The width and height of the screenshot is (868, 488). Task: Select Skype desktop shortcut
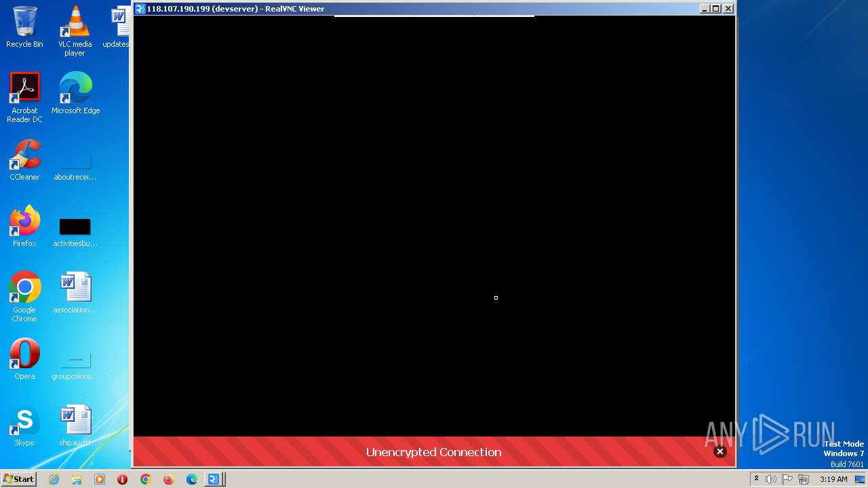24,426
